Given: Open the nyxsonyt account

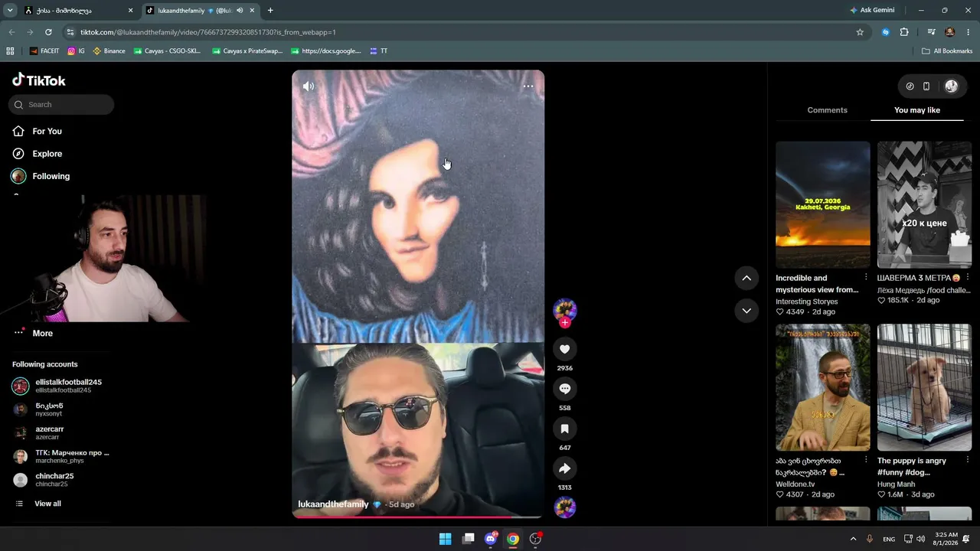Looking at the screenshot, I should (38, 409).
